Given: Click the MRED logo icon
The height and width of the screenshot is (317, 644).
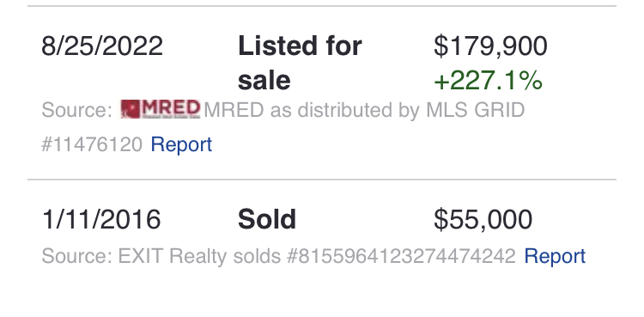Looking at the screenshot, I should pyautogui.click(x=161, y=109).
